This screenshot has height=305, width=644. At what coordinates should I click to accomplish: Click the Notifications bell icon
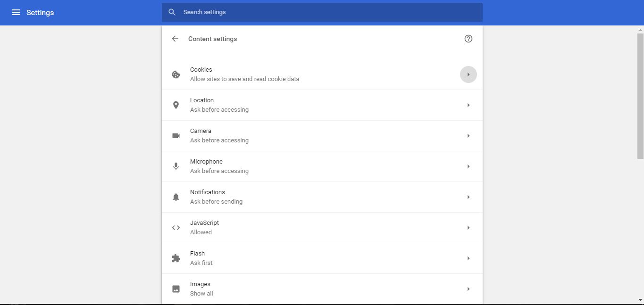click(176, 197)
